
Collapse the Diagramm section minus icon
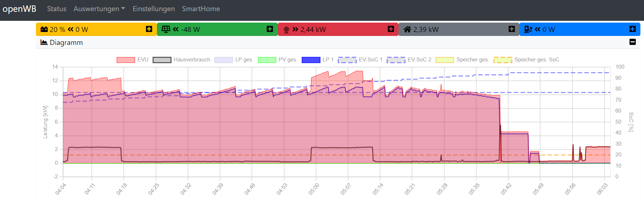pyautogui.click(x=633, y=42)
